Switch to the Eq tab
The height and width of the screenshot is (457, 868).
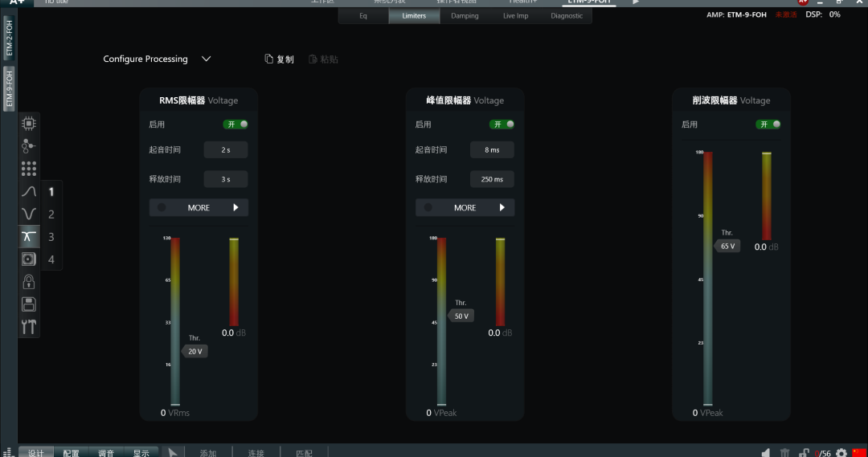(x=363, y=16)
